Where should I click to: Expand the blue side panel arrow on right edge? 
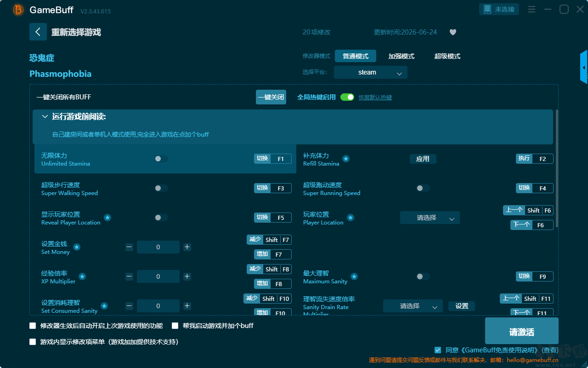pos(584,67)
